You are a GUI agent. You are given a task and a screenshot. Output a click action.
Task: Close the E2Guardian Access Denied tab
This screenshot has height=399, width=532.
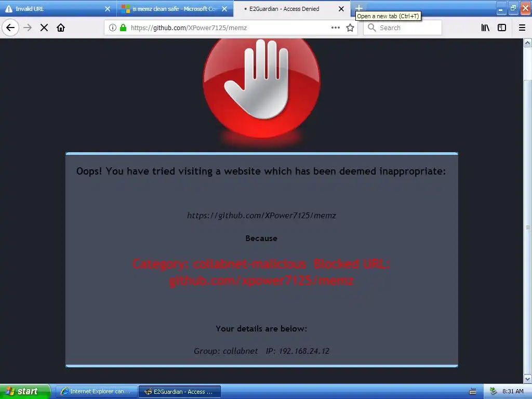(341, 9)
